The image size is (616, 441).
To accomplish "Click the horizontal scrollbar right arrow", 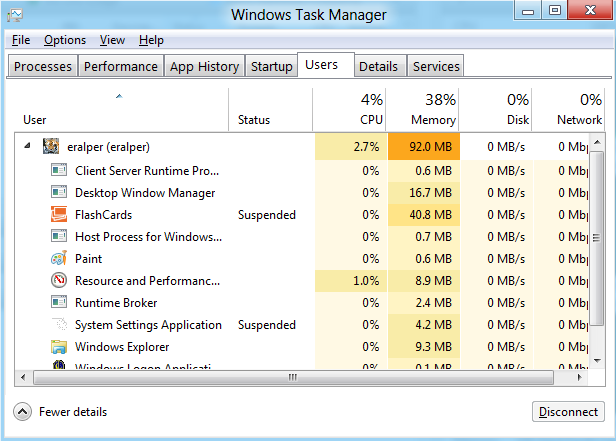I will point(579,378).
